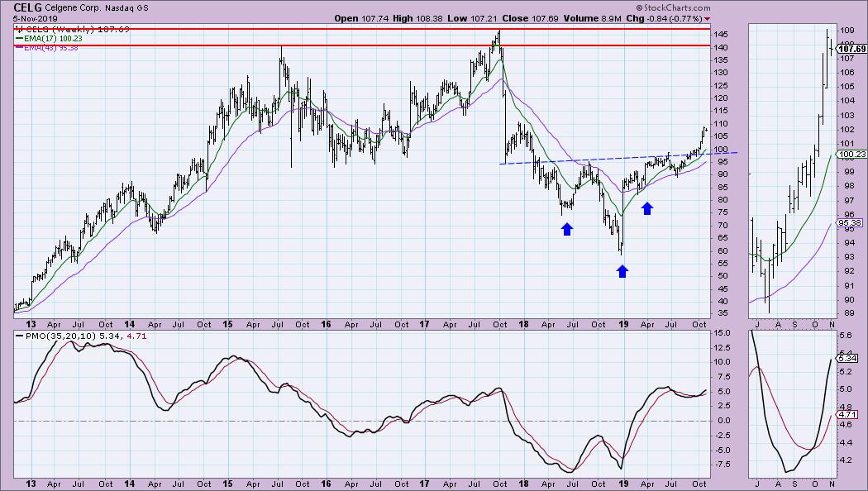868x491 pixels.
Task: Click the 4.71 signal tag on inset axis
Action: (x=848, y=415)
